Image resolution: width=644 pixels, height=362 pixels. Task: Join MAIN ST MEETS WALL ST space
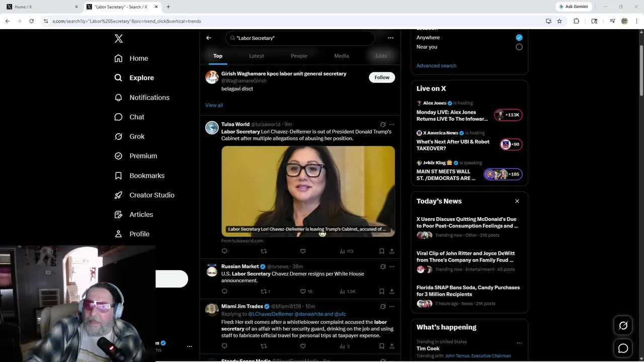503,174
